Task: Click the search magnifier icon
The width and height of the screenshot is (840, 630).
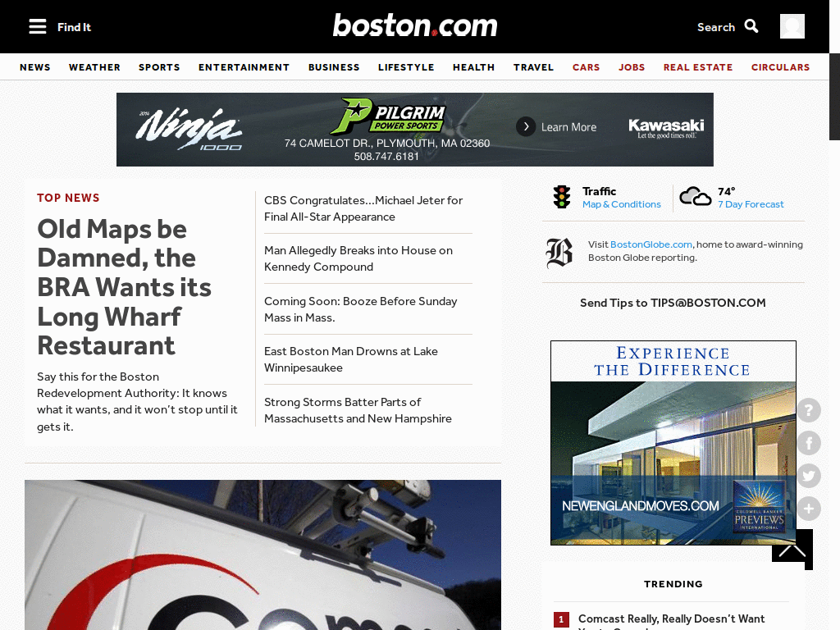Action: point(751,26)
